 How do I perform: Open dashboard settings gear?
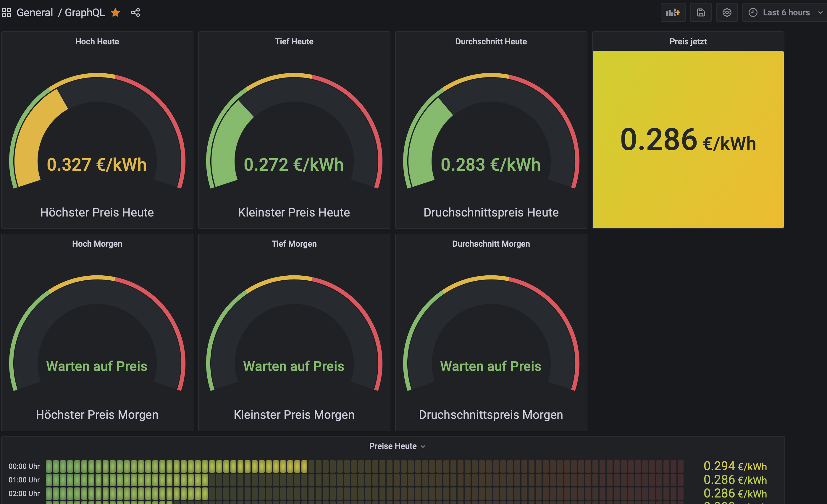[x=727, y=13]
